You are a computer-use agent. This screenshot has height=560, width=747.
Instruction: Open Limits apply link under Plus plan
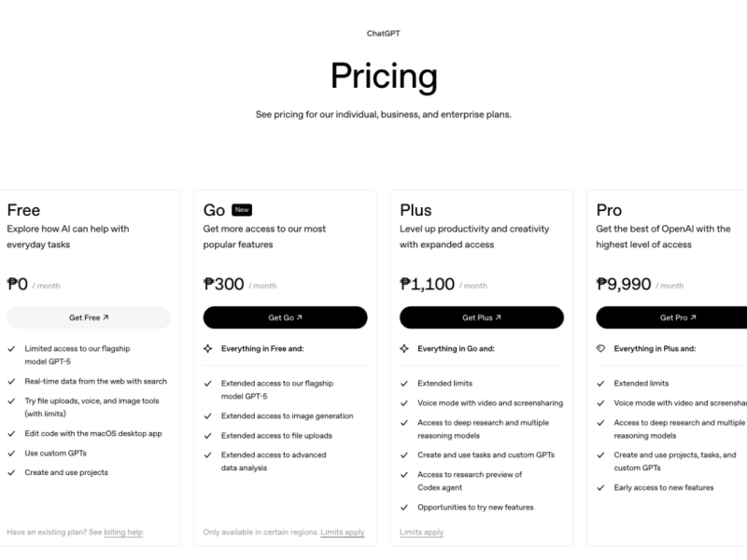point(422,532)
